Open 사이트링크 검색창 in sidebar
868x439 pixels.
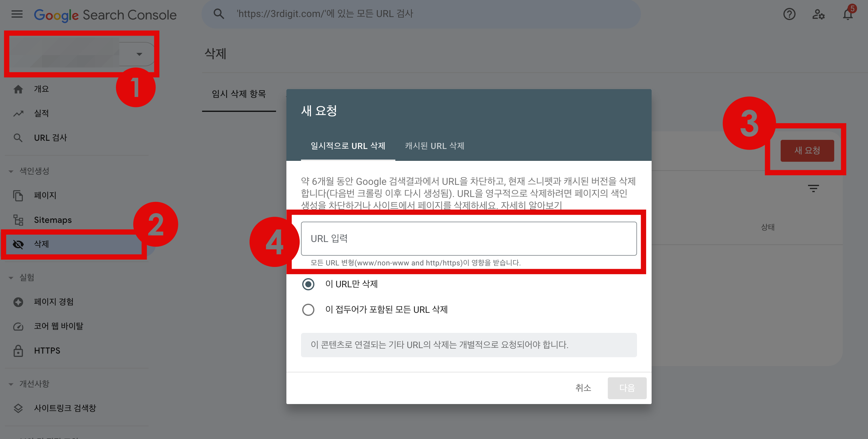pos(65,408)
